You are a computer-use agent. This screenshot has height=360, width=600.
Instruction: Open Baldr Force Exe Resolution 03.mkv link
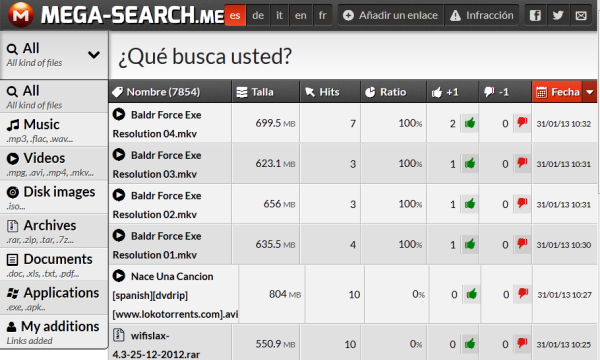[157, 165]
